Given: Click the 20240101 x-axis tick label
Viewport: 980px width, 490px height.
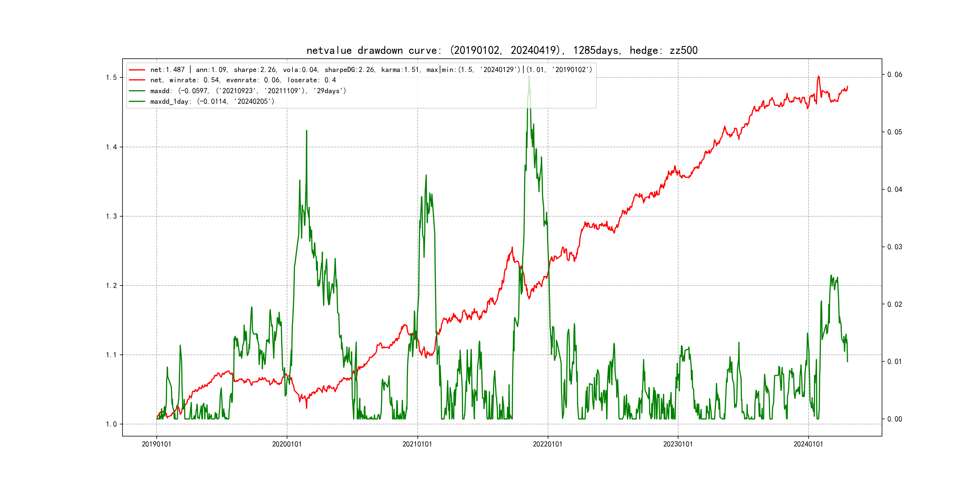Looking at the screenshot, I should point(808,444).
